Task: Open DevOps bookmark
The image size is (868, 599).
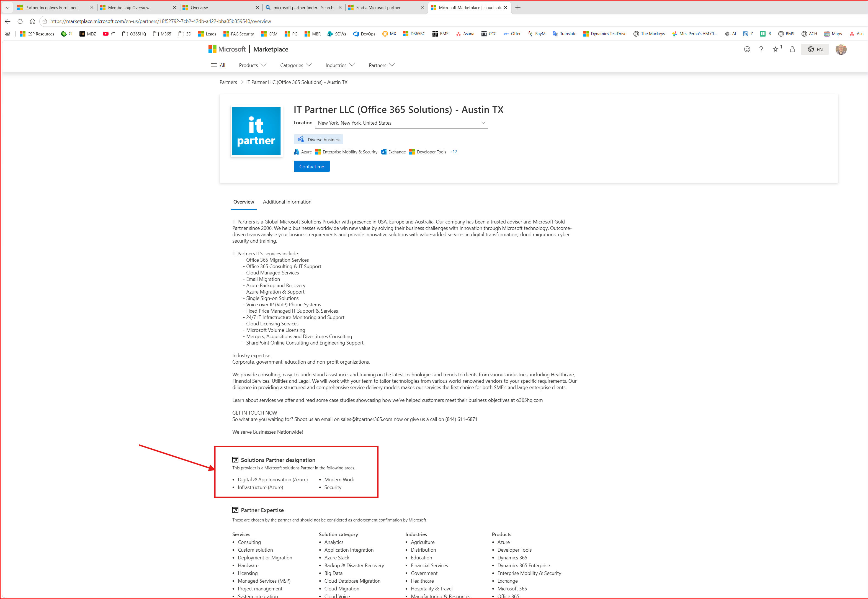Action: click(364, 34)
